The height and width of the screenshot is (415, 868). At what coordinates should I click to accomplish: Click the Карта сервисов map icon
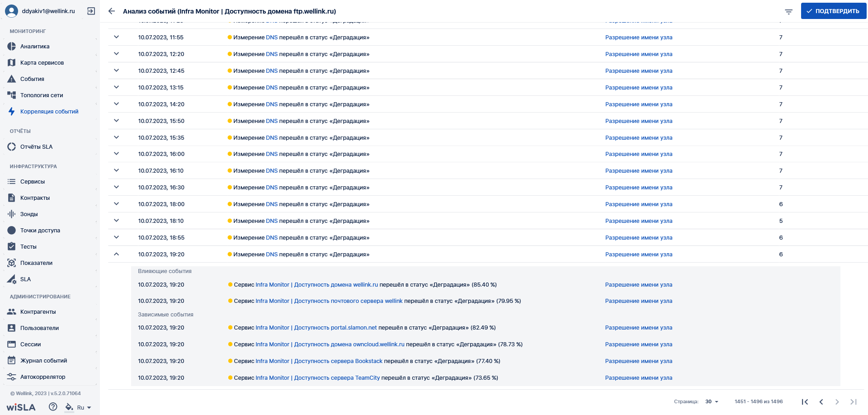tap(12, 63)
